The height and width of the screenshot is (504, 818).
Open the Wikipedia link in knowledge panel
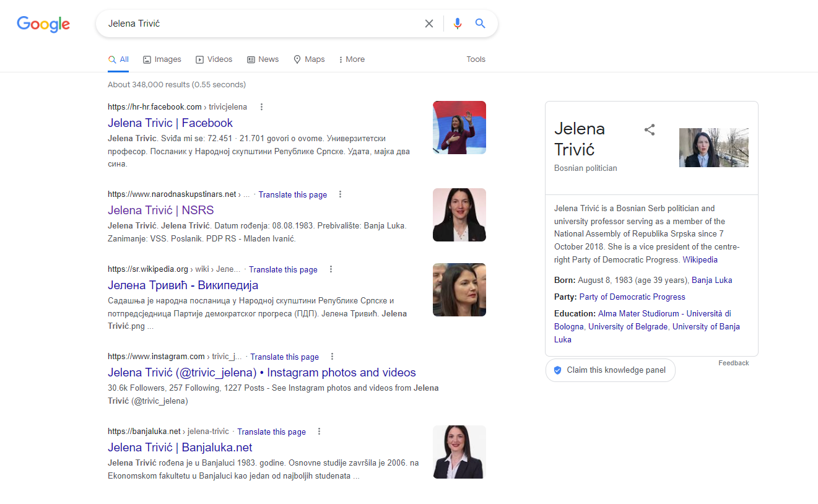click(700, 260)
